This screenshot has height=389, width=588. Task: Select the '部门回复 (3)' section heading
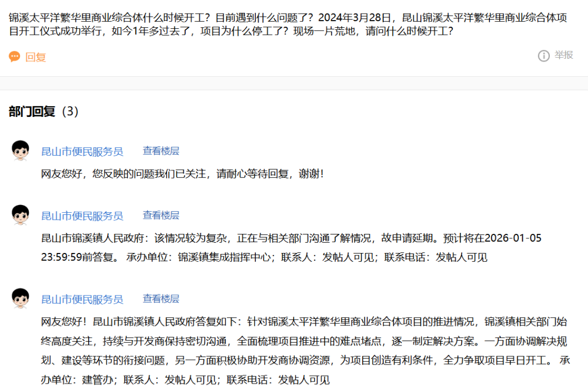[44, 112]
